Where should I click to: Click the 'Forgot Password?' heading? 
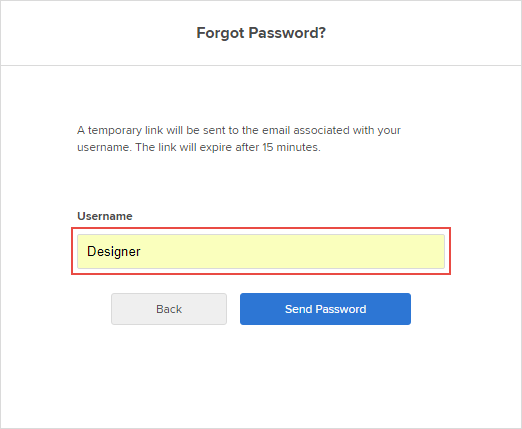click(261, 33)
